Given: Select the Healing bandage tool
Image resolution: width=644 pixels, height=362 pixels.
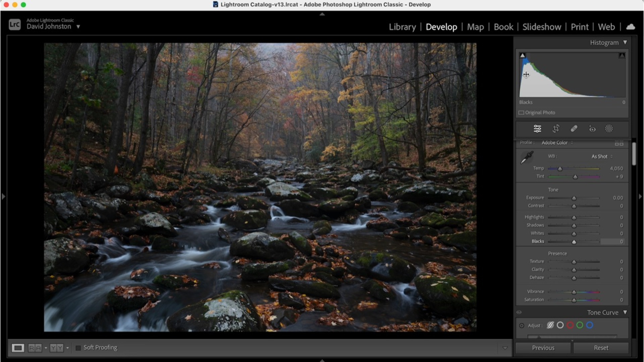Looking at the screenshot, I should (x=574, y=128).
